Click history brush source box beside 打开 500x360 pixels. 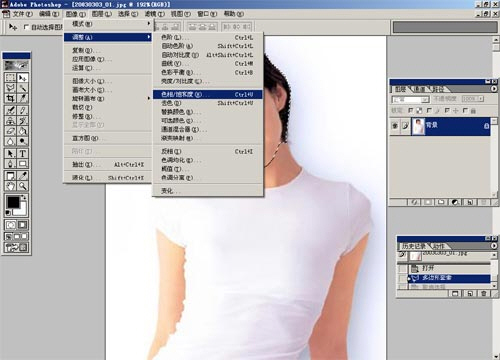coord(403,268)
